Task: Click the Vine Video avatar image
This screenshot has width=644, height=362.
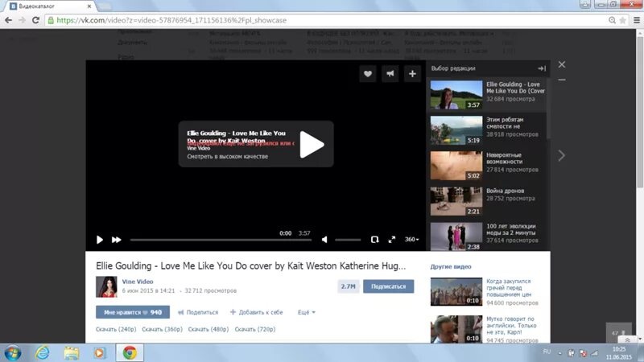Action: tap(106, 286)
